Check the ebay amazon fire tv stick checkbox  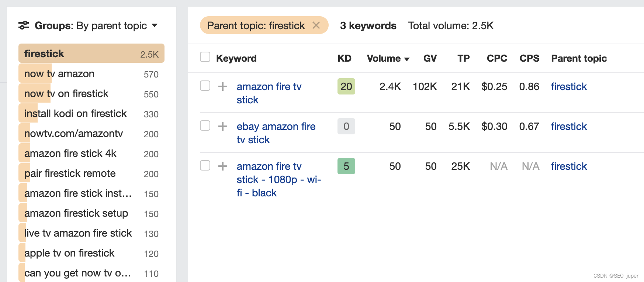(x=205, y=125)
